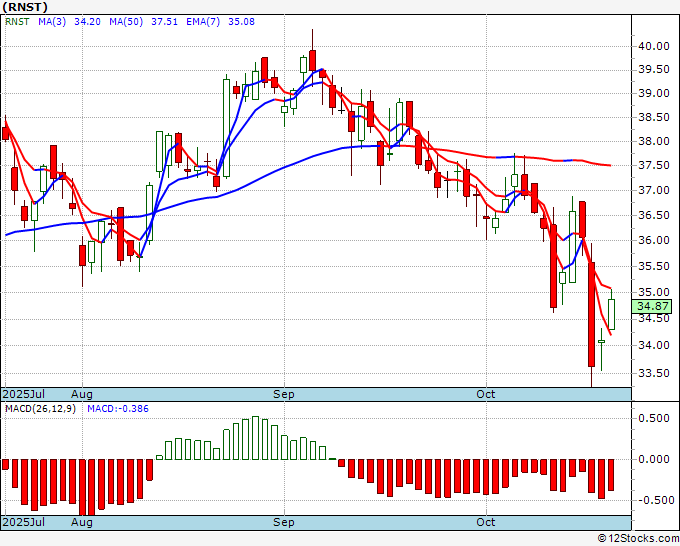This screenshot has height=546, width=680.
Task: Click the 2025Jul label on price chart axis
Action: pyautogui.click(x=24, y=394)
